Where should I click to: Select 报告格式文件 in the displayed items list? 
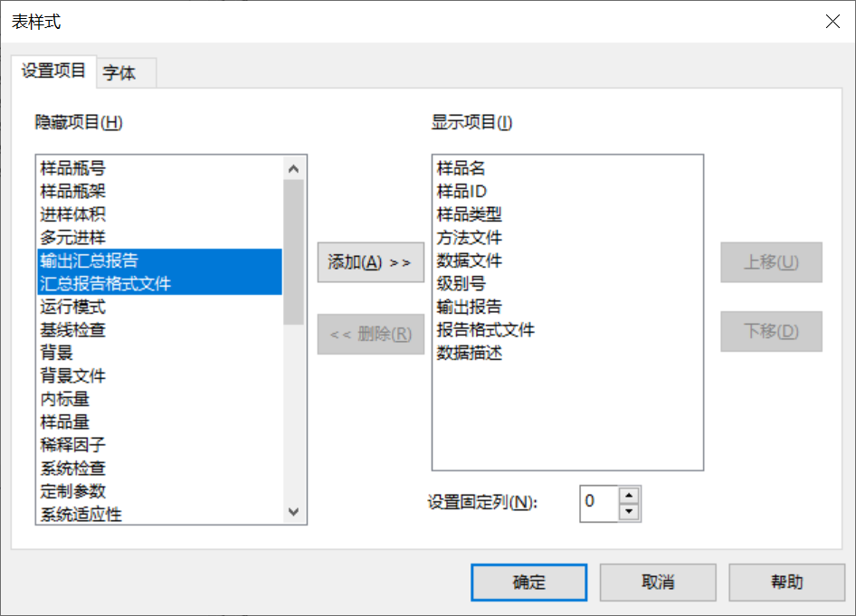click(567, 329)
